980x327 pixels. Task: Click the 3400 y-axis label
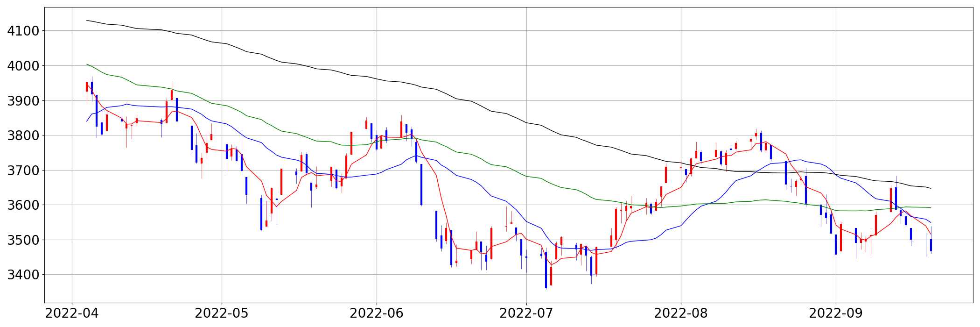point(23,275)
